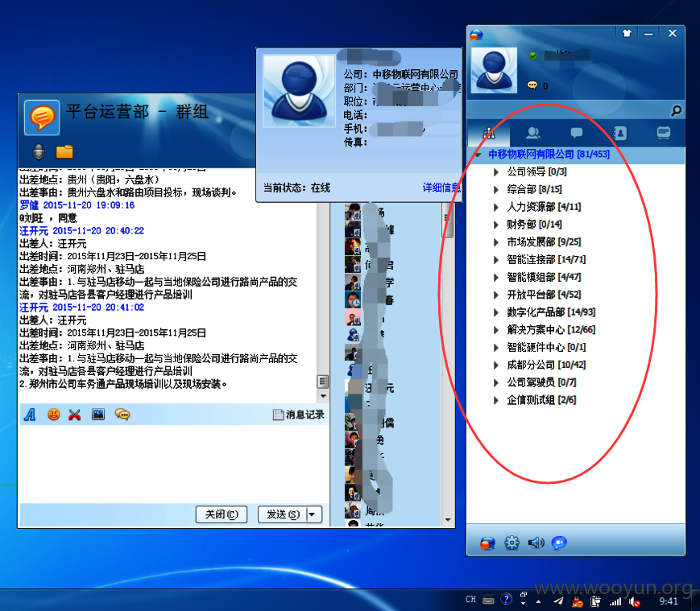Switch to the last tab with the monitor icon
This screenshot has width=700, height=611.
point(664,133)
